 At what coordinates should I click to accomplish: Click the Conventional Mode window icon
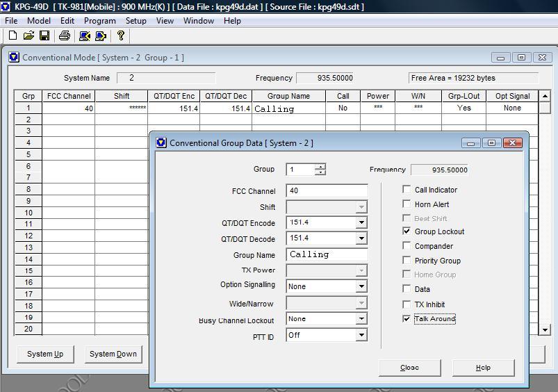pos(14,57)
